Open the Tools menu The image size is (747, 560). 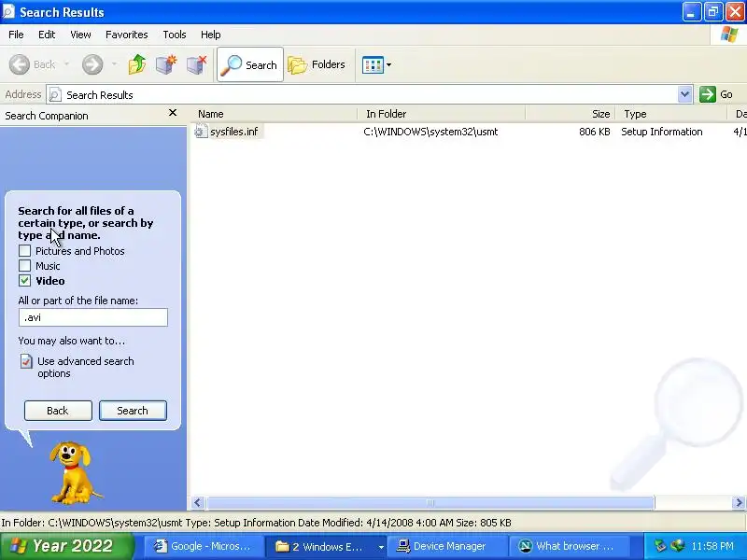coord(175,35)
